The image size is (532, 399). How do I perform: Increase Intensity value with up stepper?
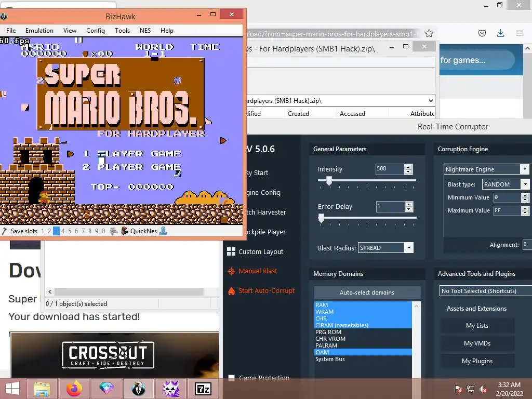(x=408, y=167)
